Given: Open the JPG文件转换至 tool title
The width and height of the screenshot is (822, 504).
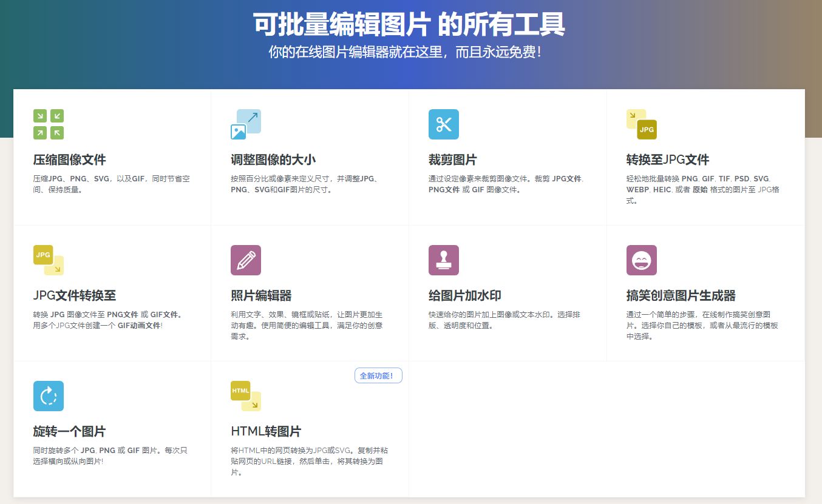Looking at the screenshot, I should (75, 296).
